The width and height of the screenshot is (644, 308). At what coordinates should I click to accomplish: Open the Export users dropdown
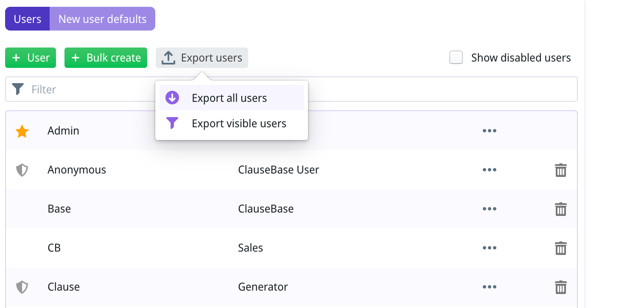pos(202,58)
